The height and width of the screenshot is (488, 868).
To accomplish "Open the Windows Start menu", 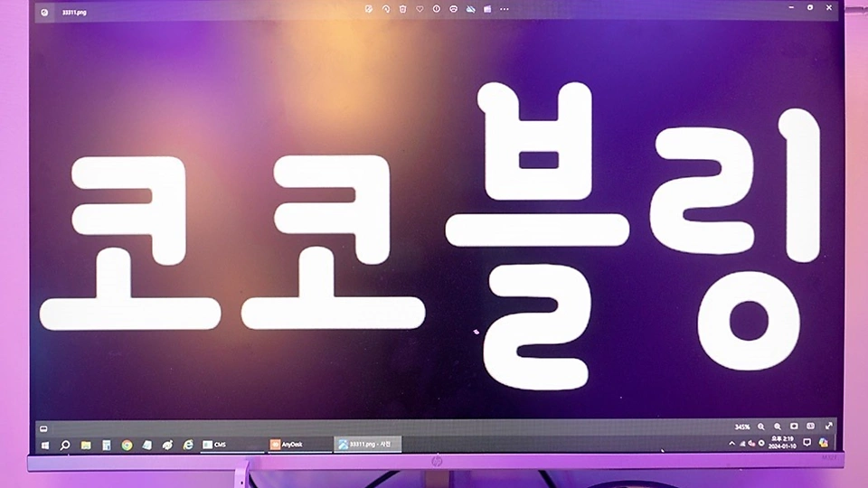I will 43,445.
